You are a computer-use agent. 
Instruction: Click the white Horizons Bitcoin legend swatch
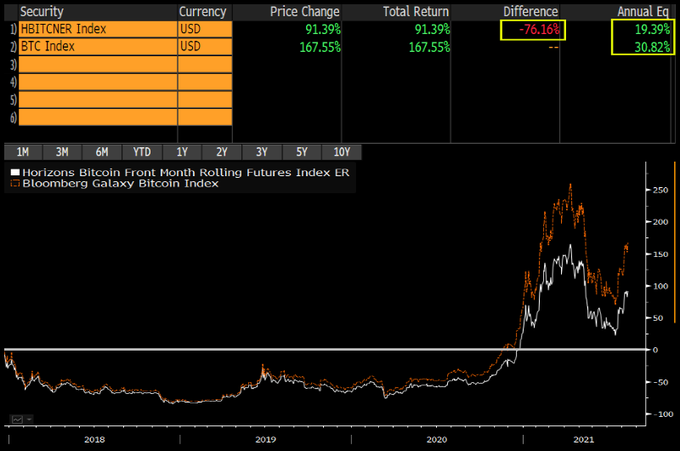point(15,172)
